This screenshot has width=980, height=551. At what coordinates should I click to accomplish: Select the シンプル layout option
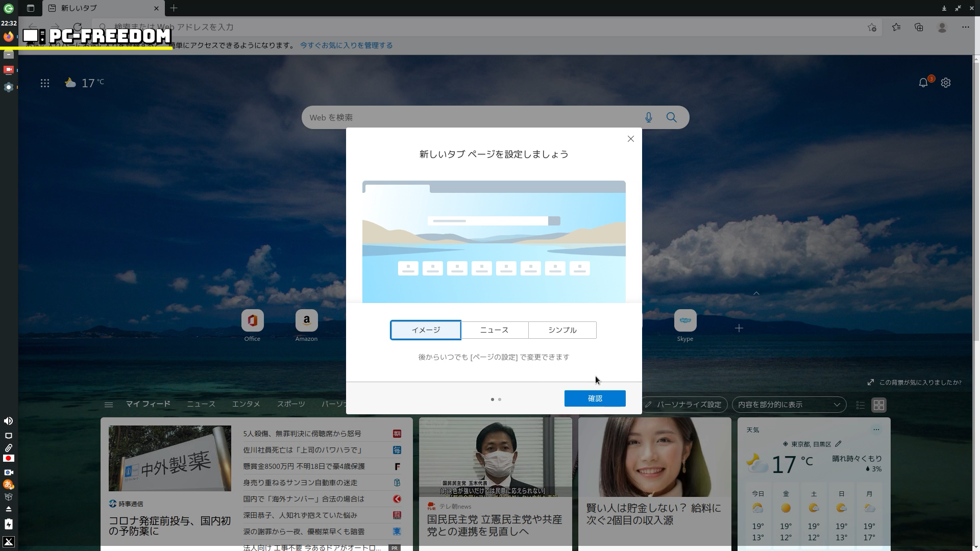click(x=562, y=330)
